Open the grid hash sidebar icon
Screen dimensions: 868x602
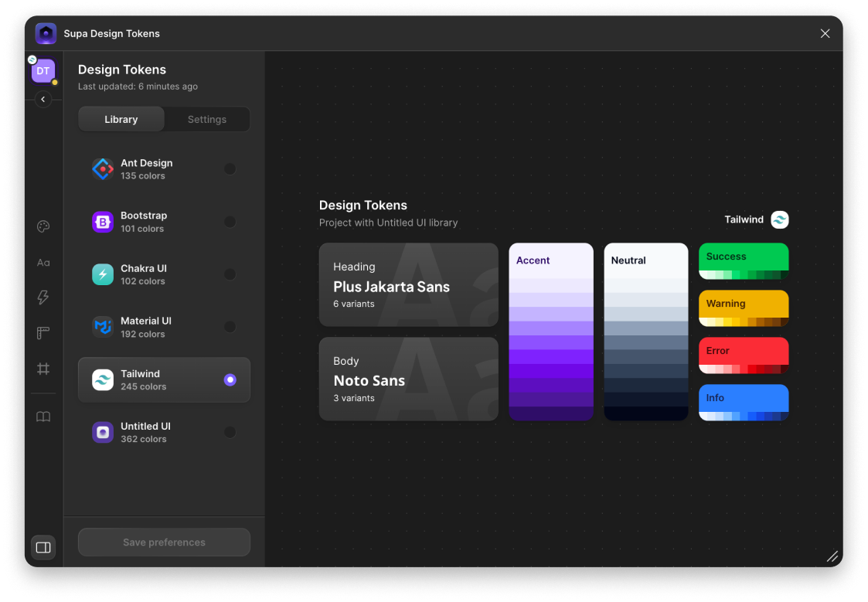(43, 369)
